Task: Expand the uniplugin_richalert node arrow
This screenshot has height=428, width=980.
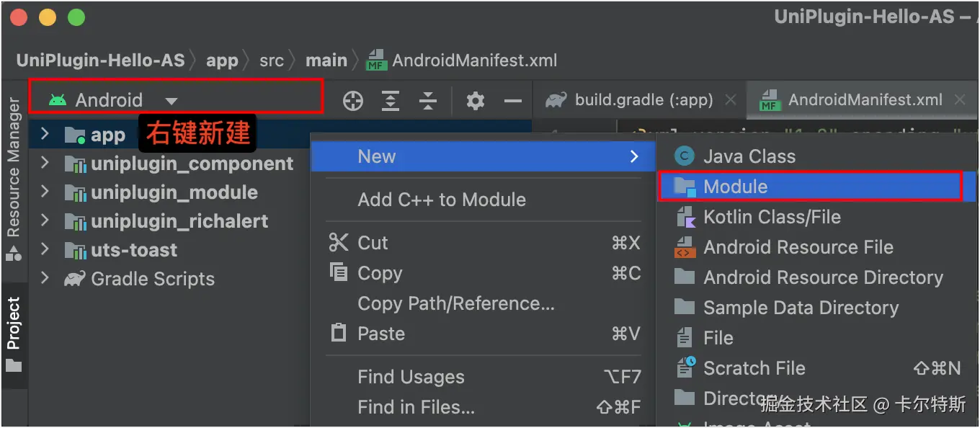Action: coord(45,220)
